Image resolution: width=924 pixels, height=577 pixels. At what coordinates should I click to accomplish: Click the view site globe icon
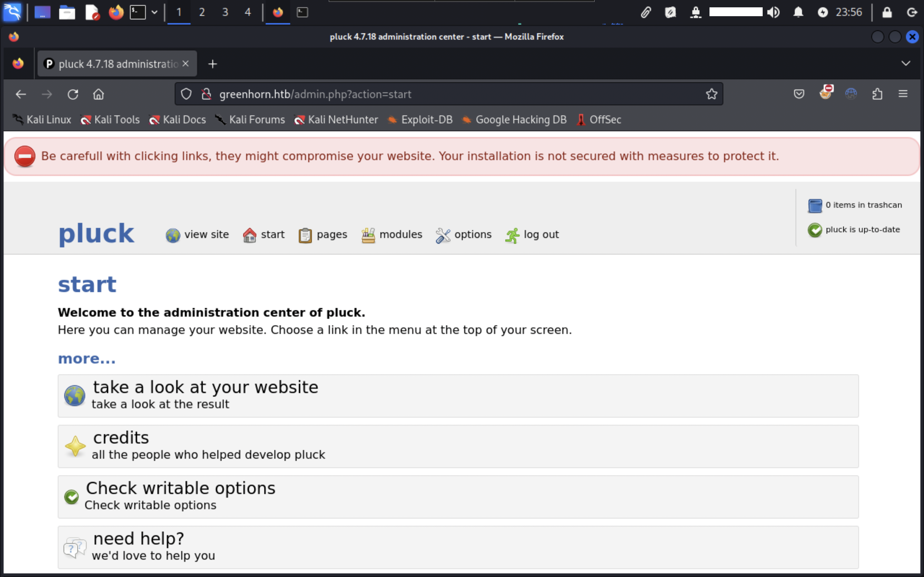pos(173,235)
